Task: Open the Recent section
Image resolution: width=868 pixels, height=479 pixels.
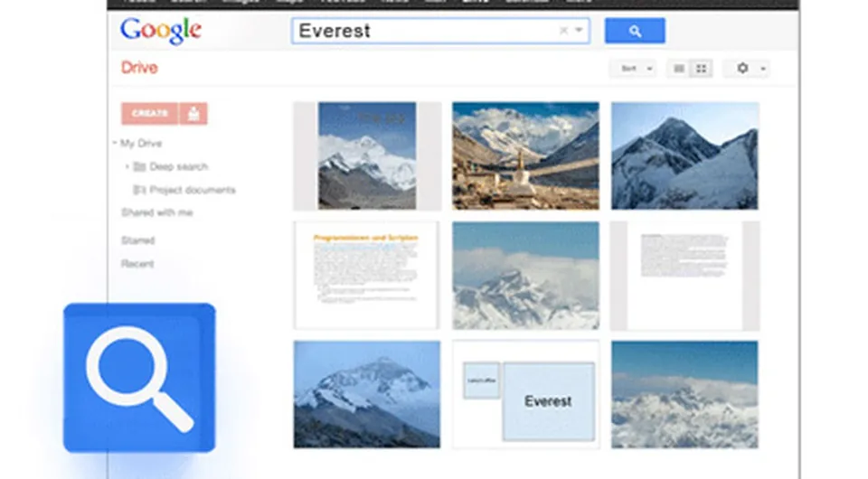Action: [x=137, y=264]
